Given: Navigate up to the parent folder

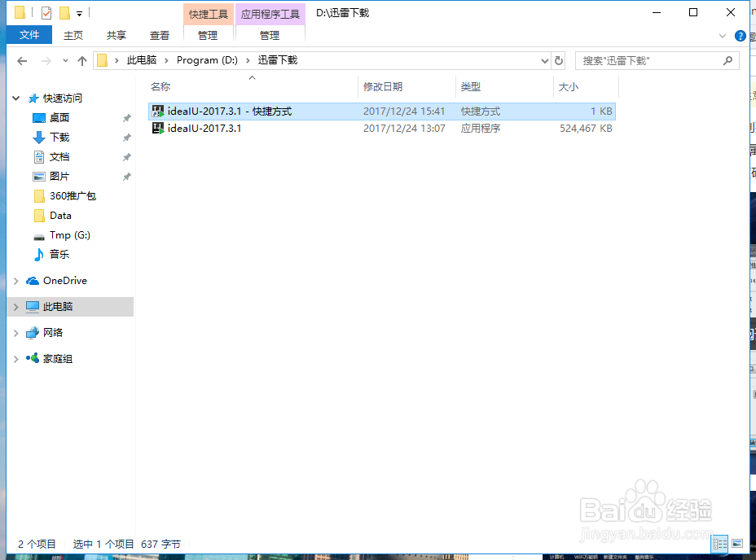Looking at the screenshot, I should pyautogui.click(x=83, y=59).
